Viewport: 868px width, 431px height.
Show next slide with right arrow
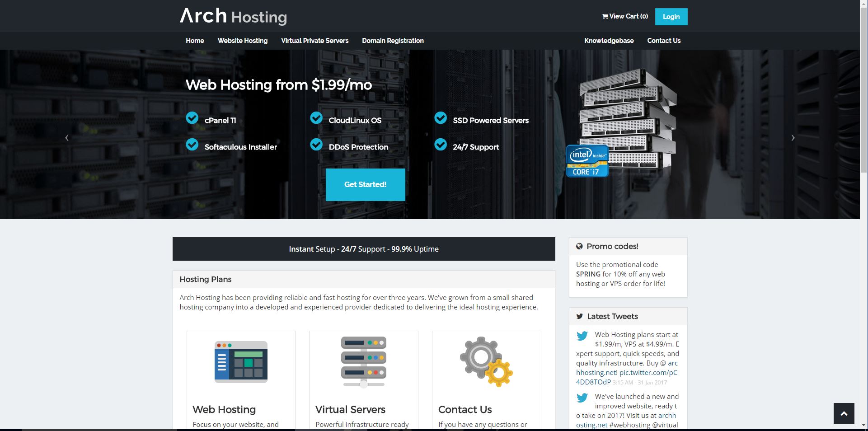coord(793,138)
